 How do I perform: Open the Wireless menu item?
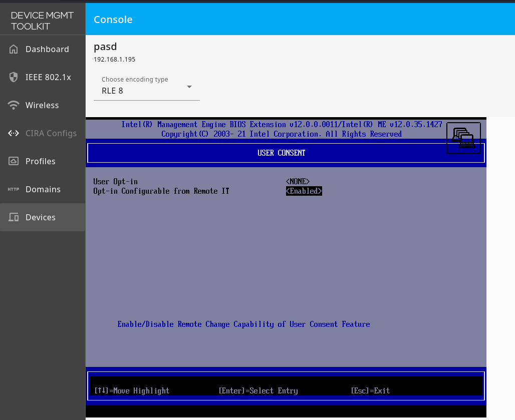click(x=42, y=105)
